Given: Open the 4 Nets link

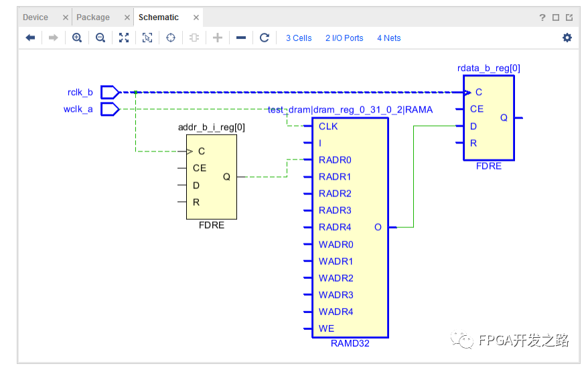Looking at the screenshot, I should point(389,38).
